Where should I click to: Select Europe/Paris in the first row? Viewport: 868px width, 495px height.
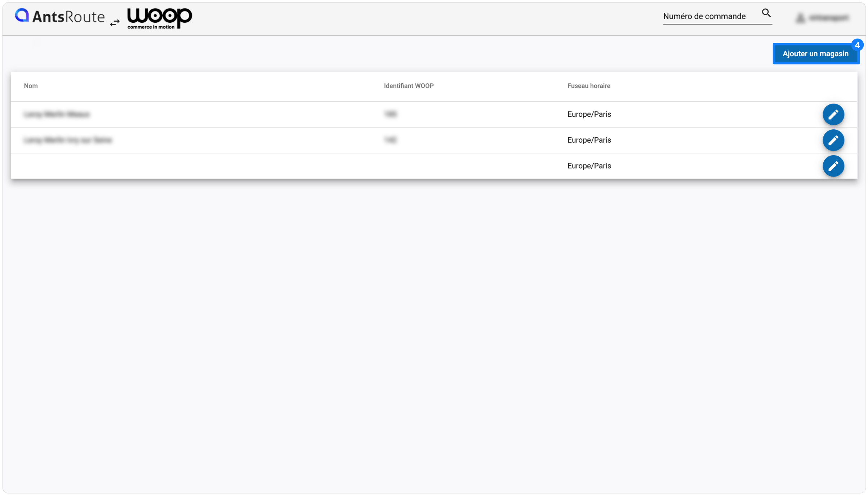click(589, 114)
